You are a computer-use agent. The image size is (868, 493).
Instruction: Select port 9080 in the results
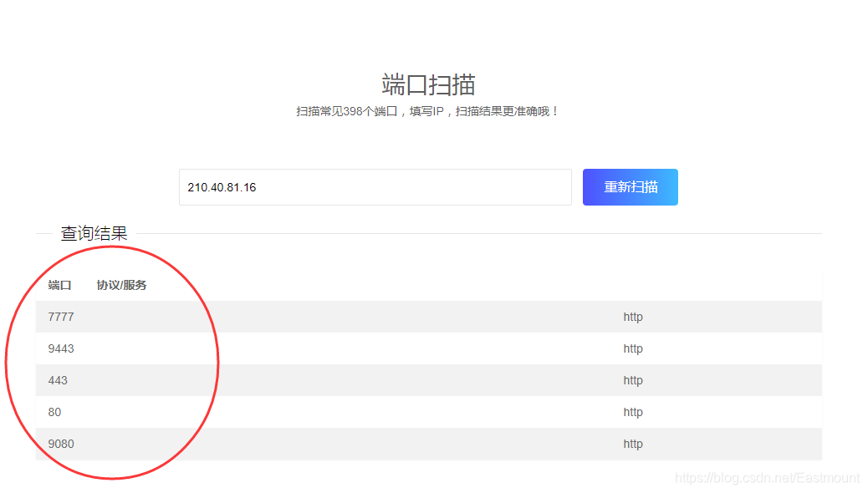61,444
